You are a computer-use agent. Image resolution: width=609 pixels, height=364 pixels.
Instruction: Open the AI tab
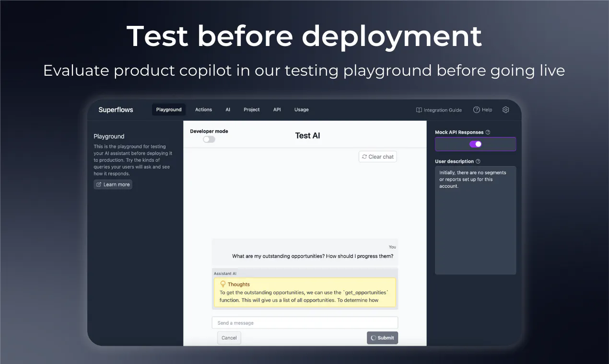[228, 110]
